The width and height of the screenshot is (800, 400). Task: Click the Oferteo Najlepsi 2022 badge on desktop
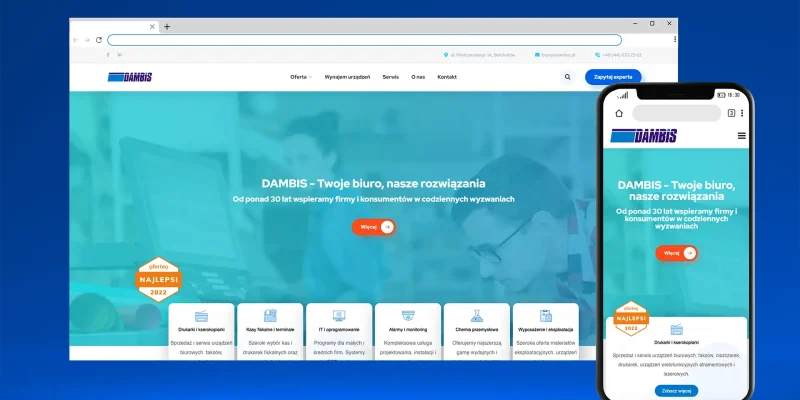point(158,279)
